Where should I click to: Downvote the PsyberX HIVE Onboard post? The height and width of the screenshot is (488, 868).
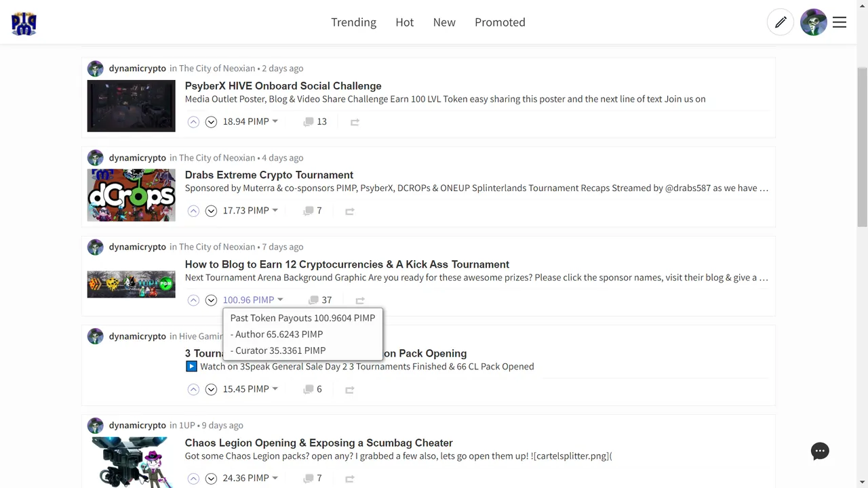[x=211, y=122]
